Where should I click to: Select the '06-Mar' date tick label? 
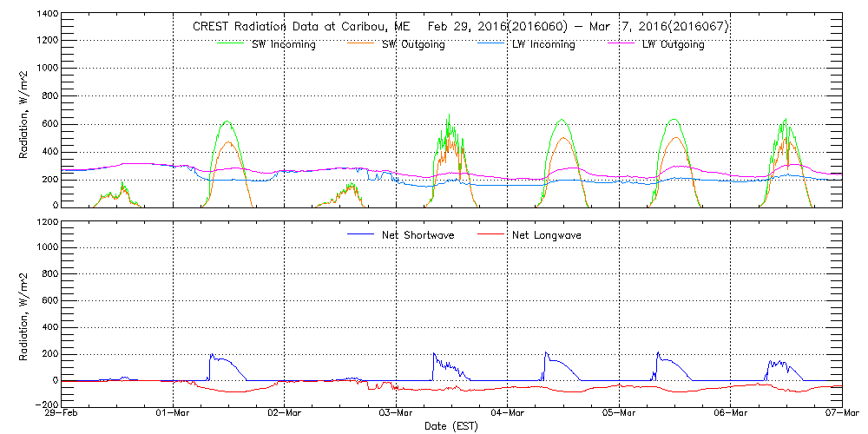pyautogui.click(x=731, y=413)
